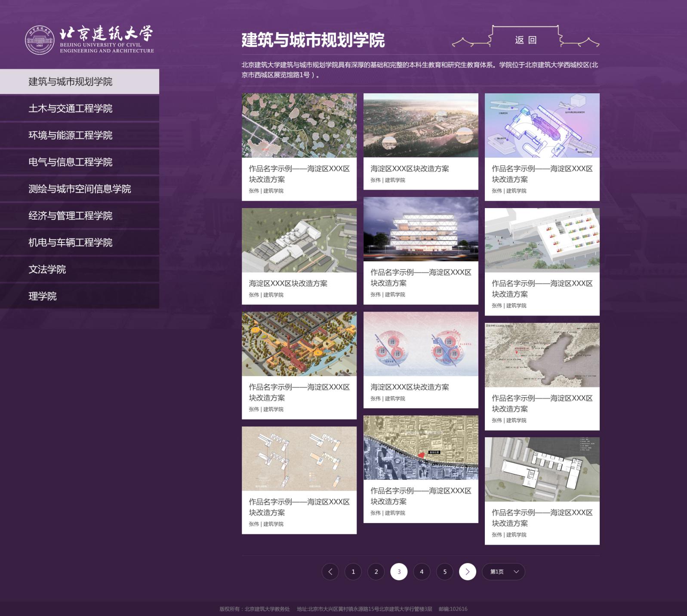687x616 pixels.
Task: Jump to page 1
Action: [353, 572]
